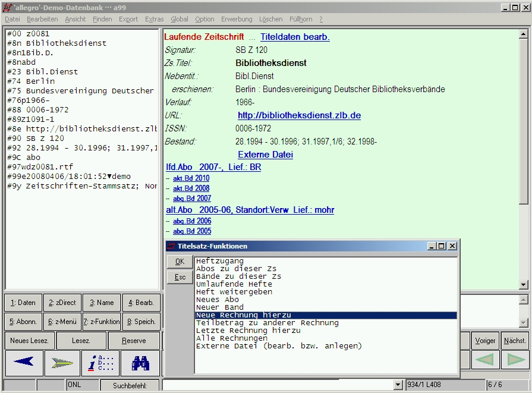Follow the 'Titeldaten bearb.' link
The height and width of the screenshot is (393, 532).
[295, 37]
